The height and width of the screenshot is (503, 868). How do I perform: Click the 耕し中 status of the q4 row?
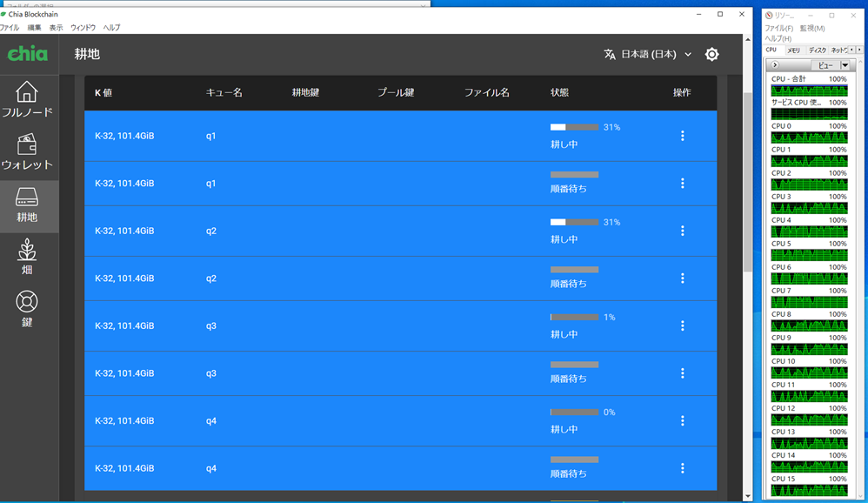click(564, 429)
